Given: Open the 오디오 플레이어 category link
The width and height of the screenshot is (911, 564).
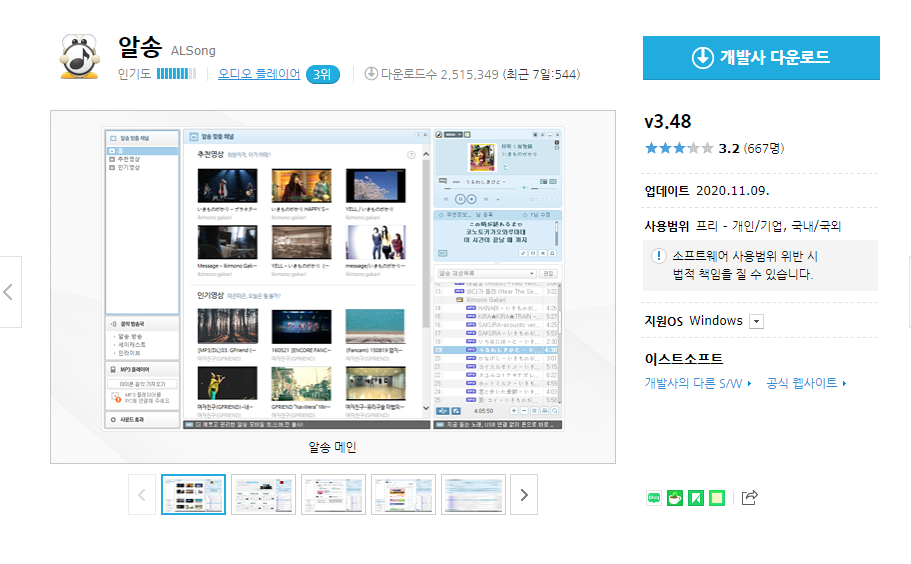Looking at the screenshot, I should point(259,74).
